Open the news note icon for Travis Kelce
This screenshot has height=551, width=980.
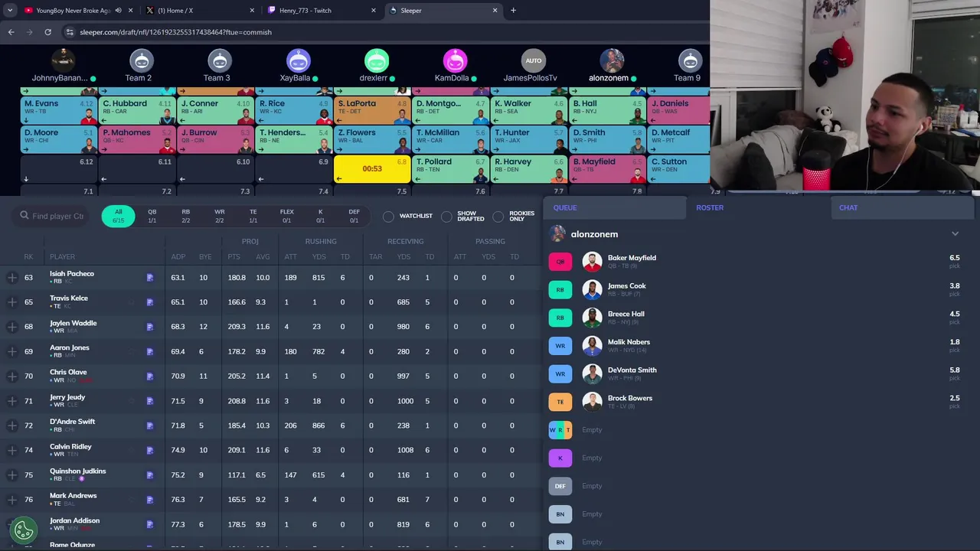(x=150, y=302)
